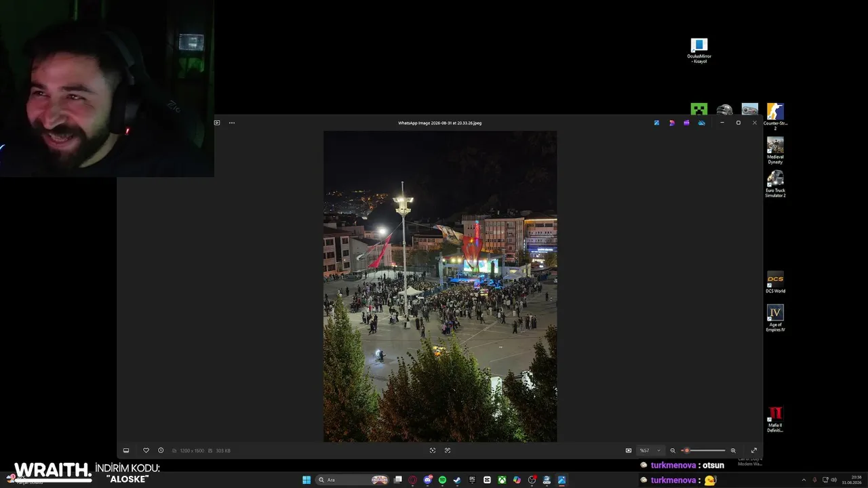Click the OneDrive cloud icon in Photos

(x=701, y=123)
